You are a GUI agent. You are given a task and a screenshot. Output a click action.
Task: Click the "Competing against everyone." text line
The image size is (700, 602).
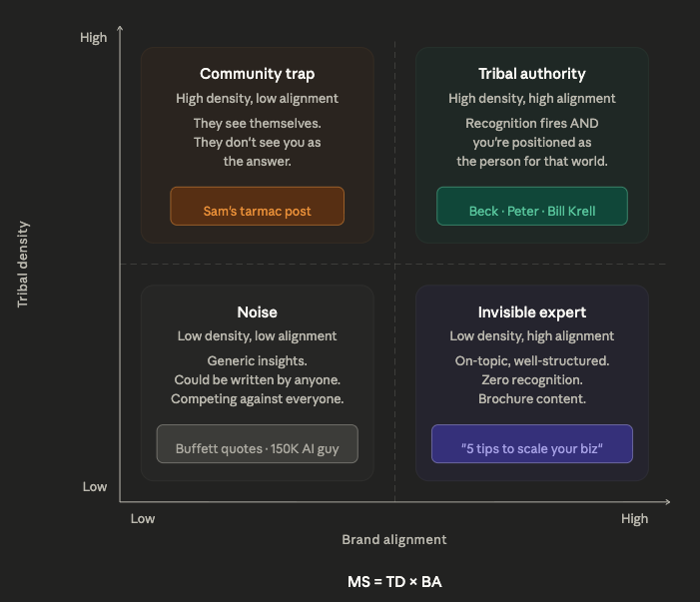click(257, 398)
